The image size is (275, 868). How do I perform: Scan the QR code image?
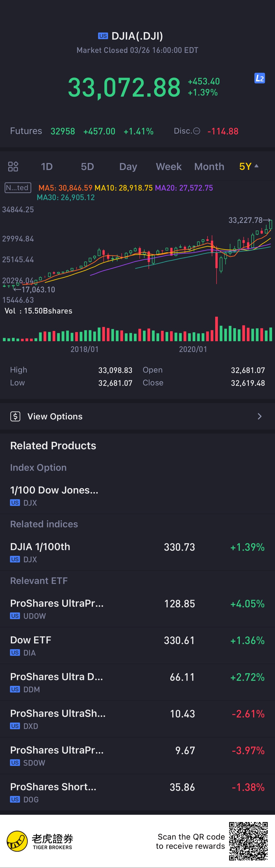[x=248, y=841]
